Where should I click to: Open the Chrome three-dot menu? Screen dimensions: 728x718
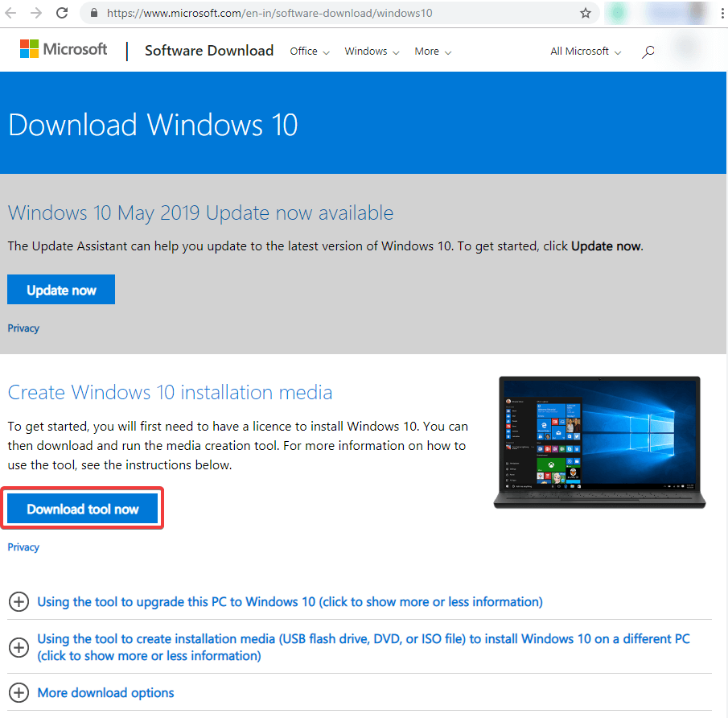point(722,13)
